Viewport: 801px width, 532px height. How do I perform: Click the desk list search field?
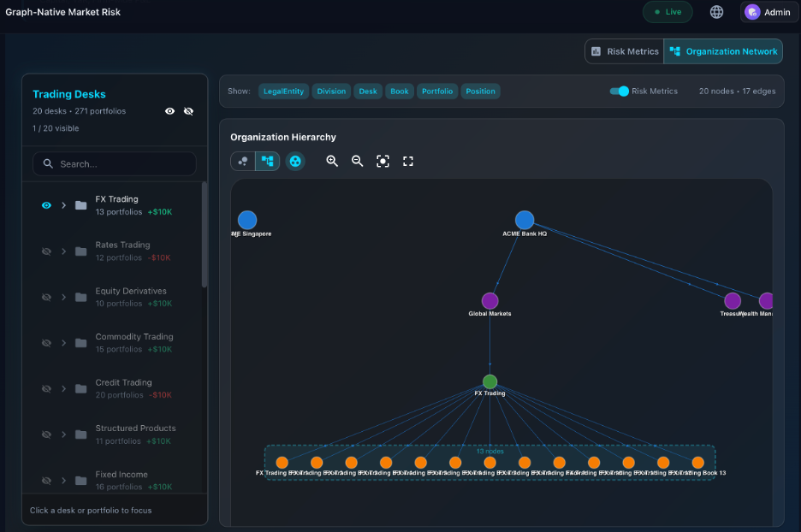pyautogui.click(x=114, y=163)
